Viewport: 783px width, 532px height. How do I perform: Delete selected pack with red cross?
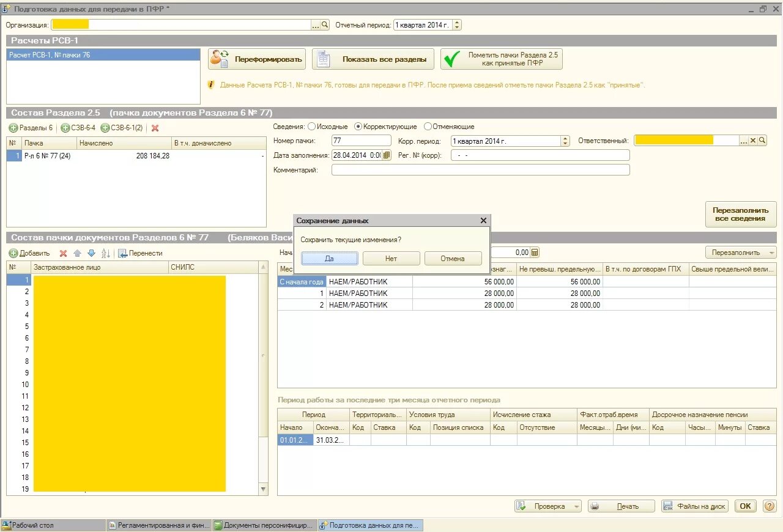pyautogui.click(x=155, y=128)
